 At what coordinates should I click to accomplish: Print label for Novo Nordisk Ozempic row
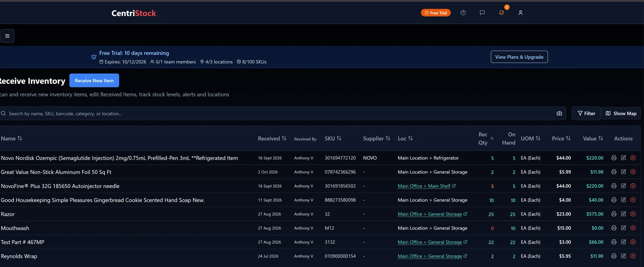coord(614,158)
